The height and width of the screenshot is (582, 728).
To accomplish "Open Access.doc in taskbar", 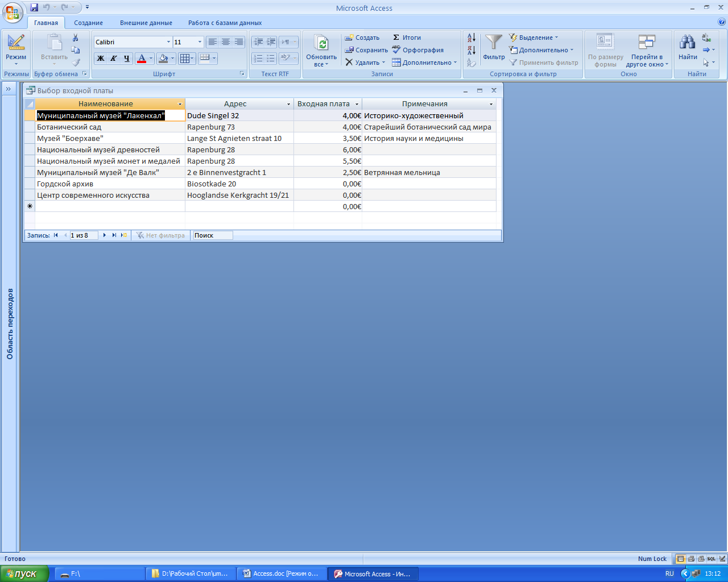I will (x=282, y=573).
